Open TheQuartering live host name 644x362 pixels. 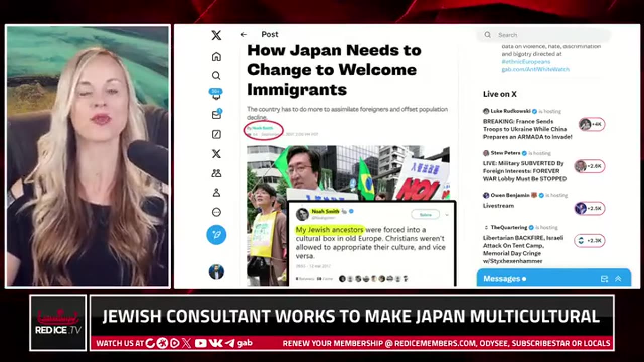click(x=509, y=227)
